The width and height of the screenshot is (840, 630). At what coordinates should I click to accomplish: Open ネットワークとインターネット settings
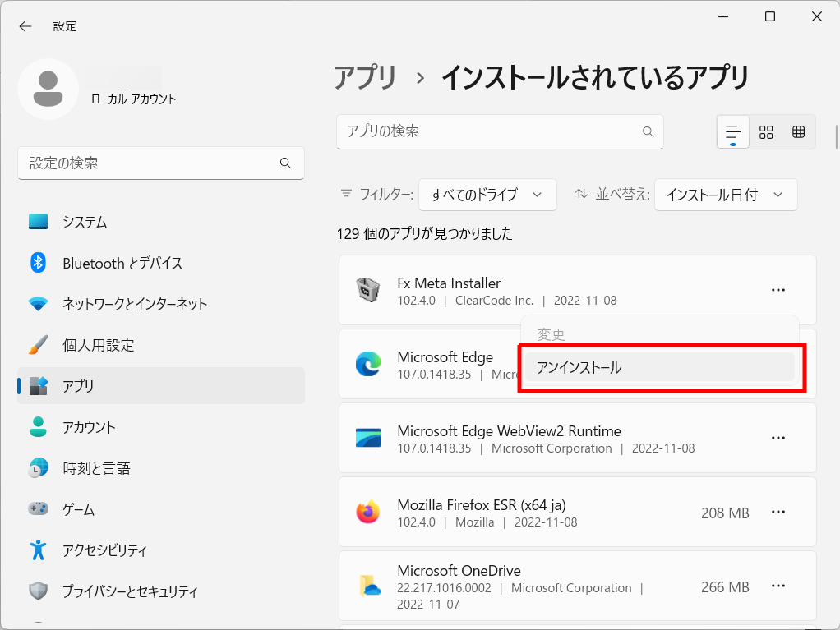[x=161, y=303]
